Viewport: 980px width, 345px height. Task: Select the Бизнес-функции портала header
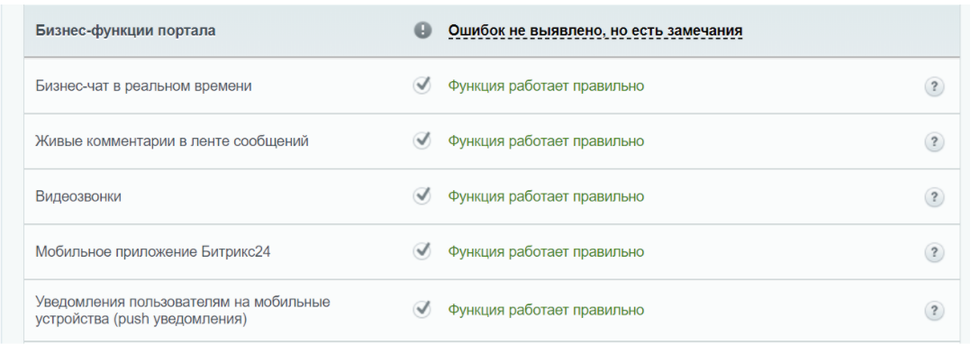[125, 31]
